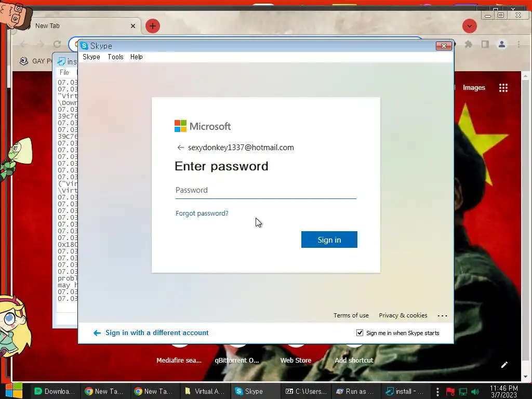Open Privacy & cookies link

click(x=403, y=315)
